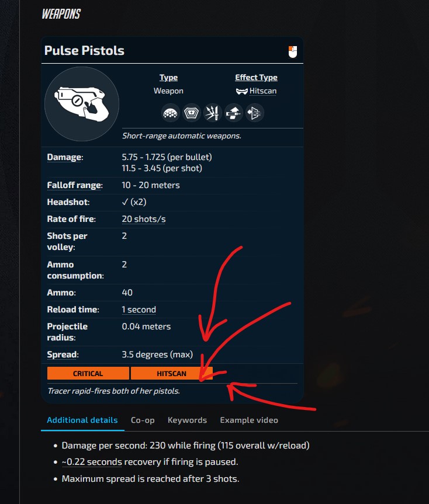Click the armor plate with plus icon

[191, 113]
